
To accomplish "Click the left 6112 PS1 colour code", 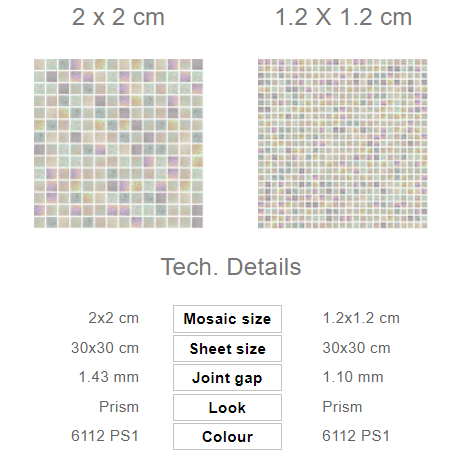I will 105,436.
